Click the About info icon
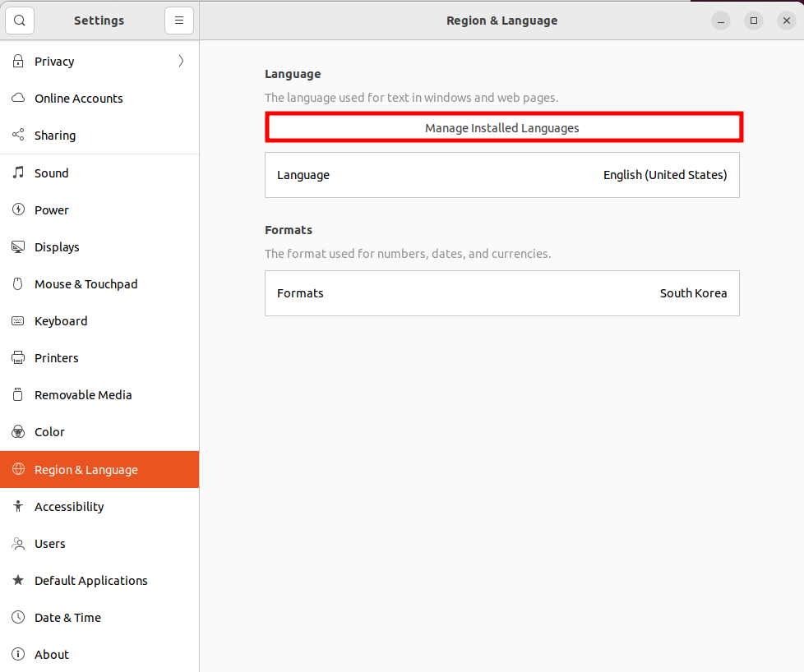The width and height of the screenshot is (804, 672). tap(18, 654)
